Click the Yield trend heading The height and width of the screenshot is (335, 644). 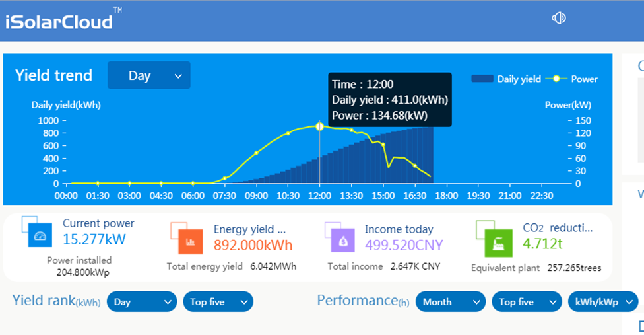tap(54, 75)
